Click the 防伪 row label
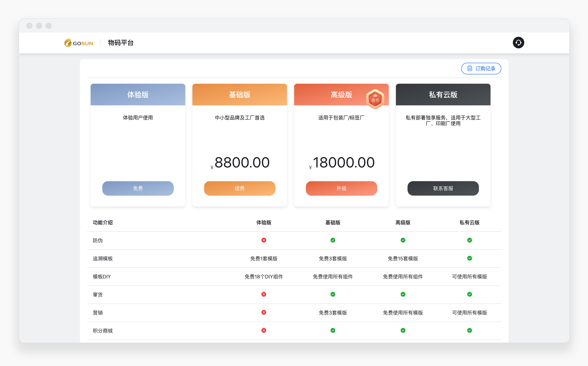Image resolution: width=588 pixels, height=366 pixels. [98, 240]
